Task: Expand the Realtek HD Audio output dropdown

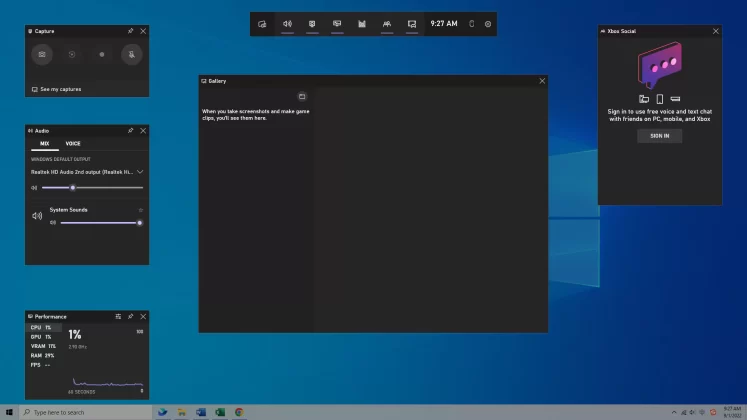Action: pyautogui.click(x=87, y=172)
